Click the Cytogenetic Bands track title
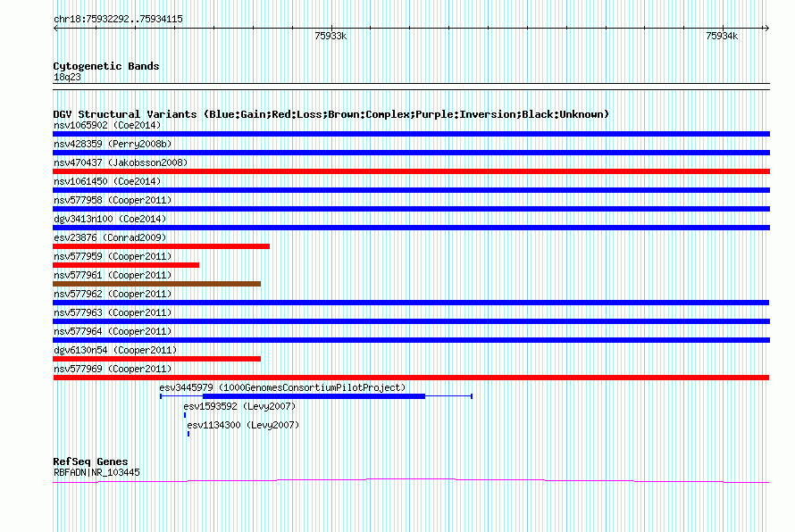795x532 pixels. click(x=106, y=66)
